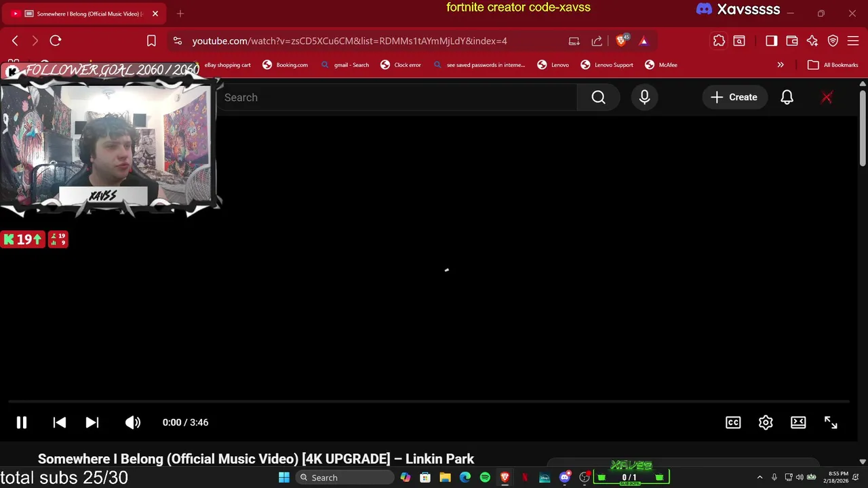Open Brave VPN shield icon
The width and height of the screenshot is (868, 488).
coord(833,41)
